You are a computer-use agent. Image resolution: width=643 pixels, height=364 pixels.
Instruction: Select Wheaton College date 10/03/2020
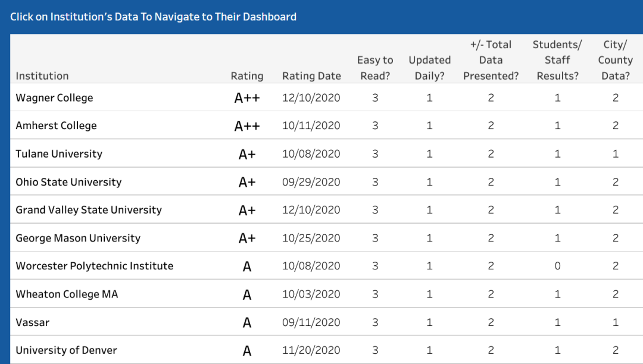311,294
